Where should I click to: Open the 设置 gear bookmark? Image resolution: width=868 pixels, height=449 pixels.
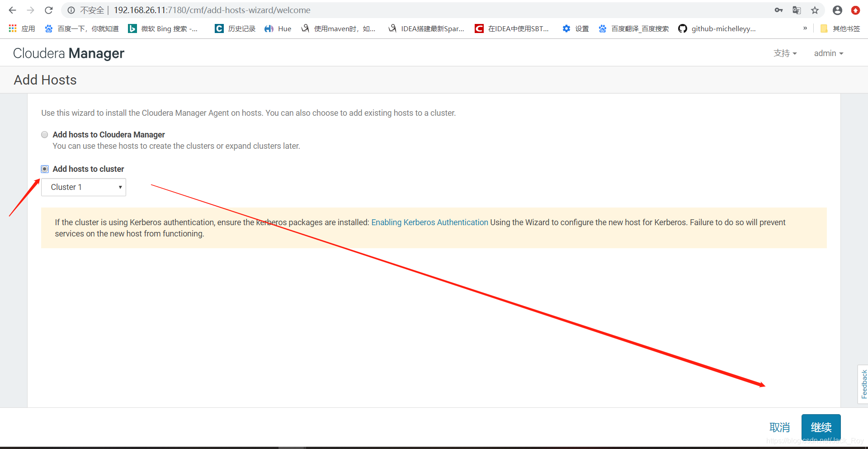click(576, 28)
